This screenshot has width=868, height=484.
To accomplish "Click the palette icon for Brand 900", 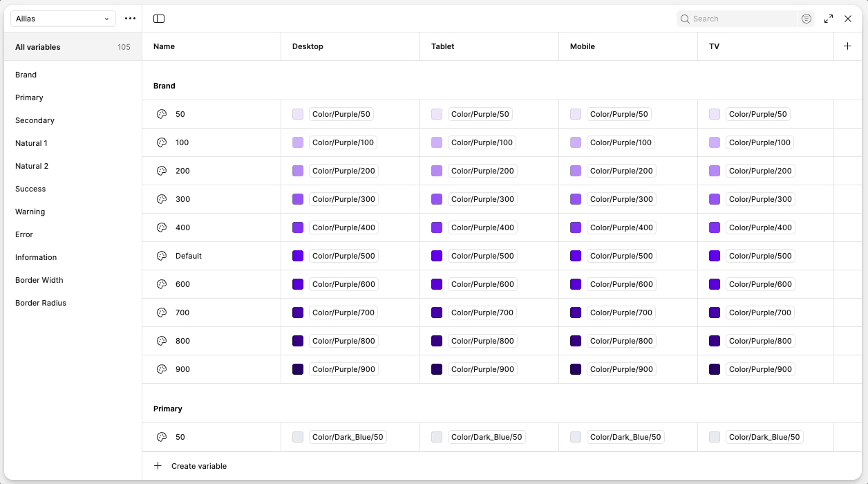I will [x=162, y=369].
